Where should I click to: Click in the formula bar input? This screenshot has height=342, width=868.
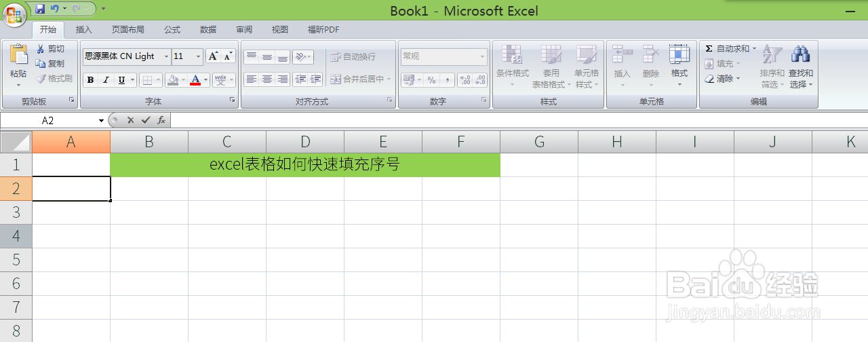[519, 120]
